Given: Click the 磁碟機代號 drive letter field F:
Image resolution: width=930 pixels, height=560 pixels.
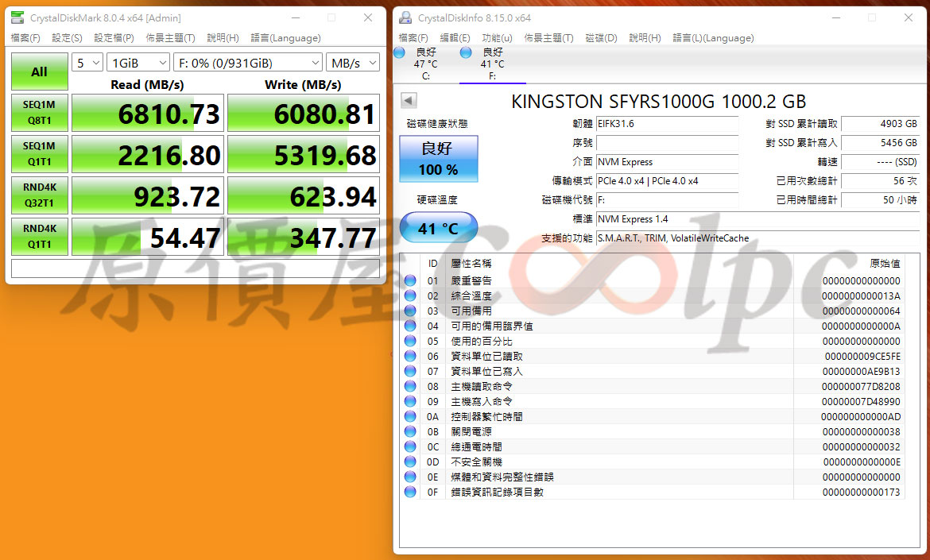Looking at the screenshot, I should 667,199.
